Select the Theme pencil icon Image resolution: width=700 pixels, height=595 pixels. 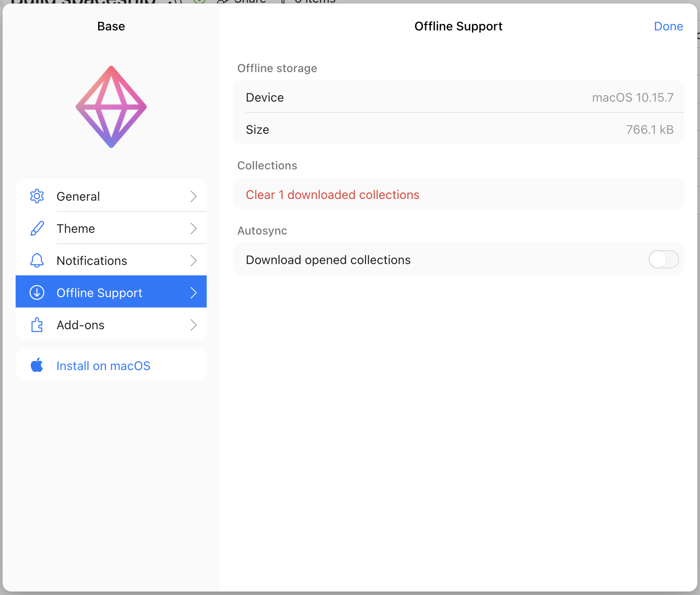coord(37,228)
